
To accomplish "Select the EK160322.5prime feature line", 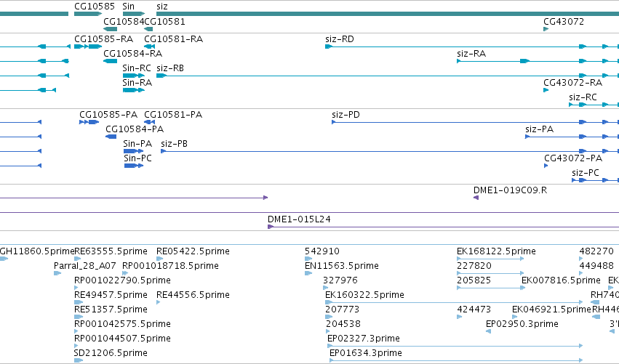I will [454, 302].
